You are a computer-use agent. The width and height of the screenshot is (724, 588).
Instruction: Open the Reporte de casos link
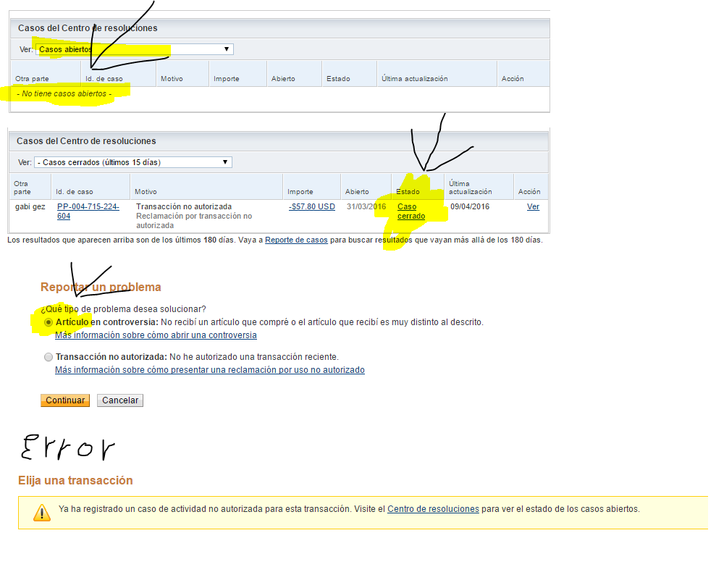coord(296,240)
